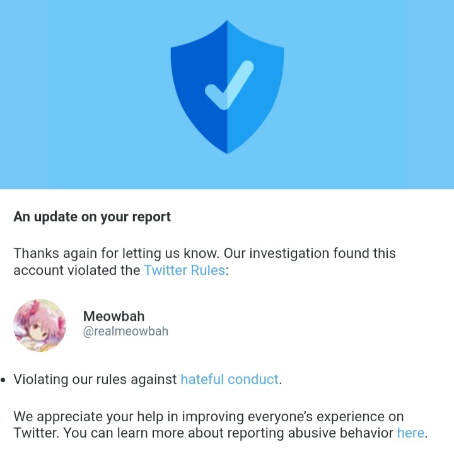Click the lighter right half of shield
454x476 pixels.
[x=256, y=87]
